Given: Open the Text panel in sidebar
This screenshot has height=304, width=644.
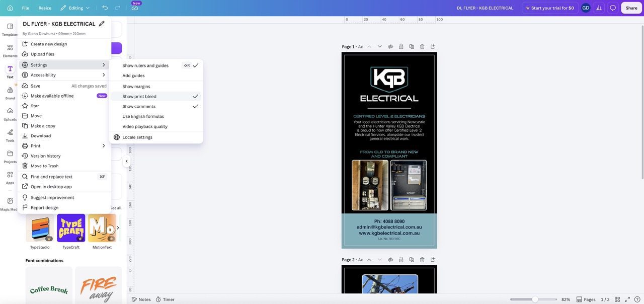Looking at the screenshot, I should pyautogui.click(x=10, y=71).
